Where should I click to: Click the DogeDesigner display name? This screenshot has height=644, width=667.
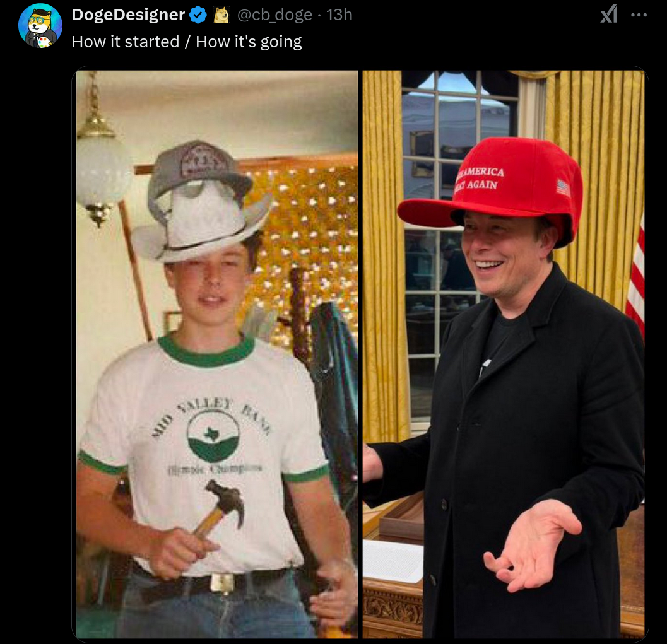(x=128, y=15)
